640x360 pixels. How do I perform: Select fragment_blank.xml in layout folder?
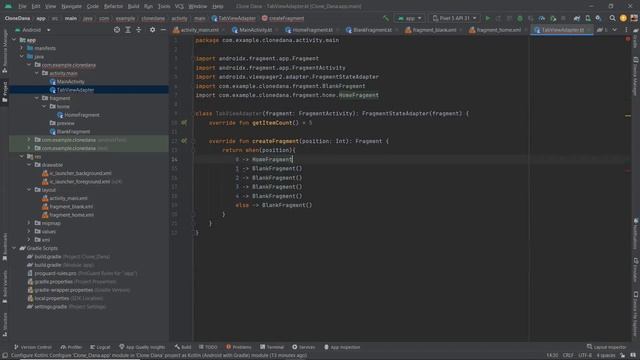tap(71, 207)
